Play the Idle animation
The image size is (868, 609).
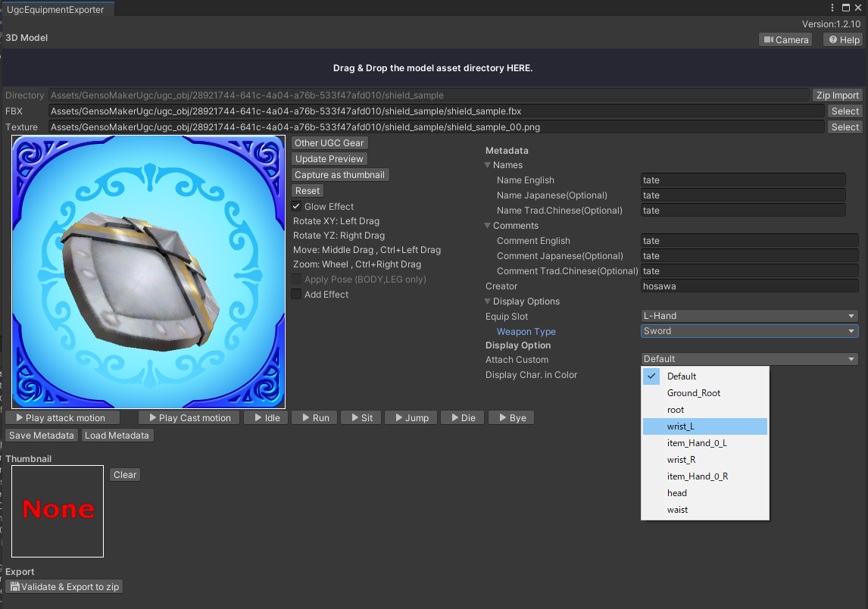(x=266, y=418)
